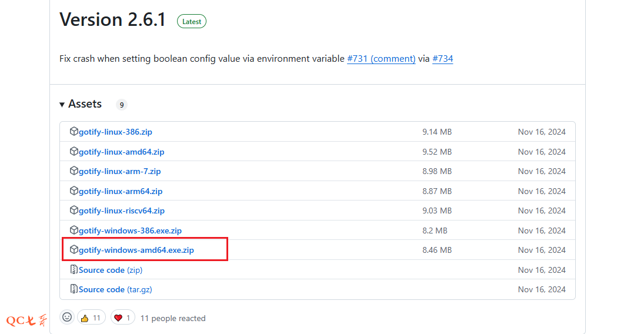Click the Latest release badge
644x334 pixels.
tap(192, 22)
